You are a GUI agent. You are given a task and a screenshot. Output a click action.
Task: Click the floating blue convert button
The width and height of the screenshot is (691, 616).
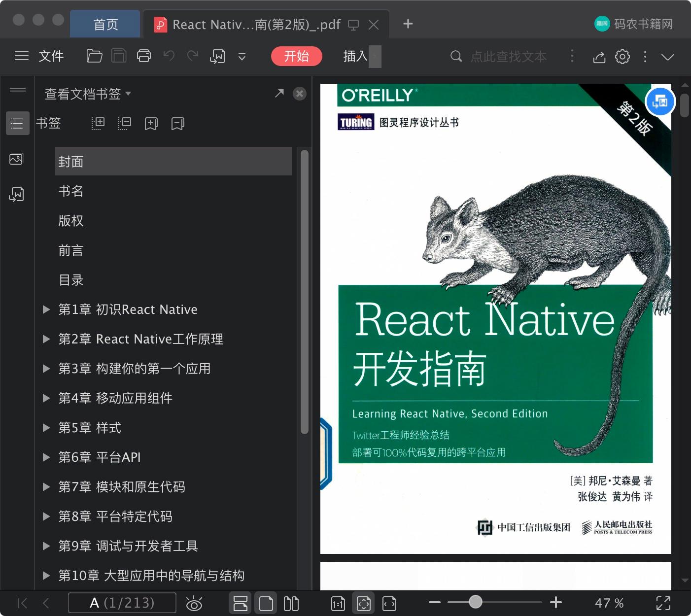coord(660,102)
